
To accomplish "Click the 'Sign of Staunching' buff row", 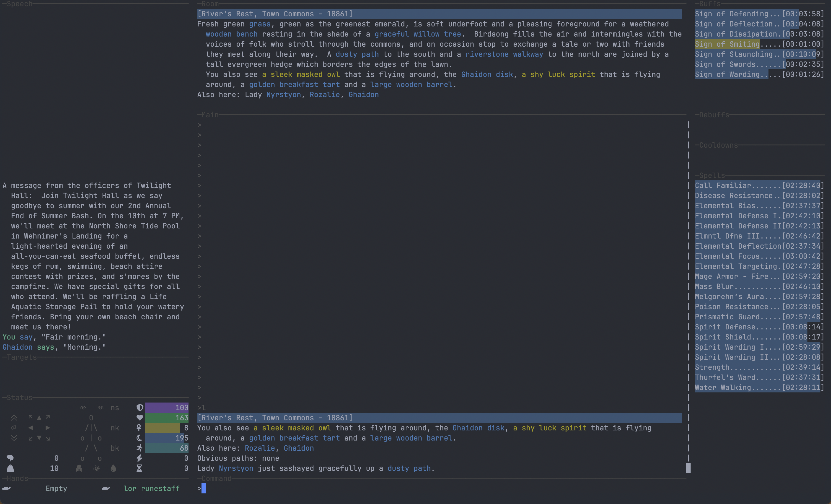I will click(759, 54).
